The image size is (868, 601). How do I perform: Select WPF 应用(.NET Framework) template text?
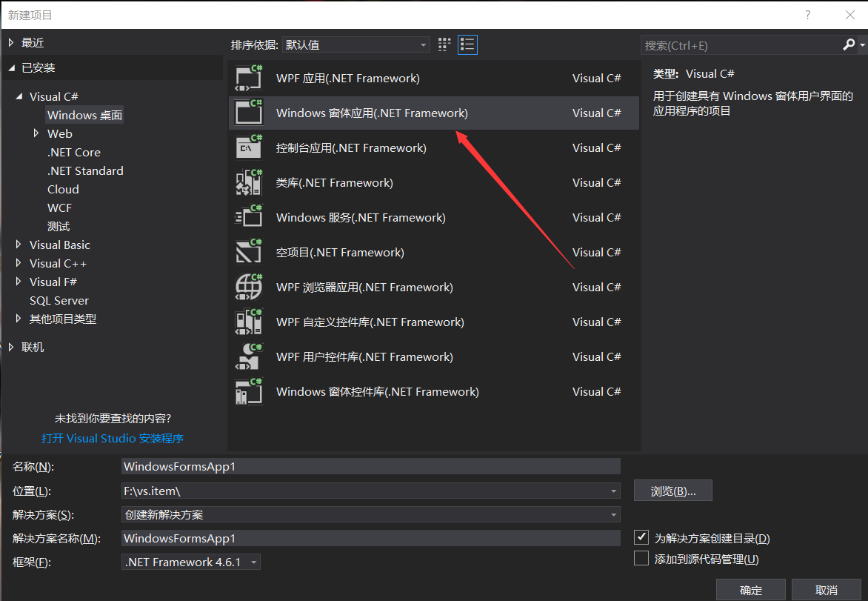pos(347,78)
